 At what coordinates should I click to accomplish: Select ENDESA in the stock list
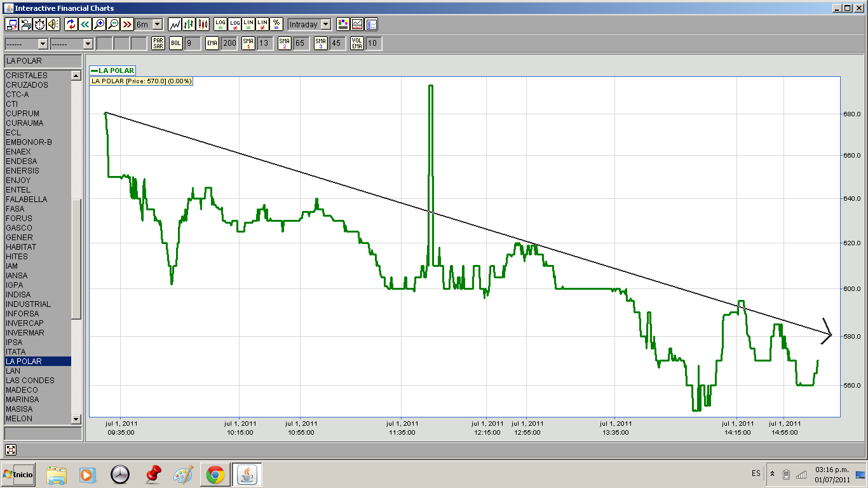(x=37, y=161)
